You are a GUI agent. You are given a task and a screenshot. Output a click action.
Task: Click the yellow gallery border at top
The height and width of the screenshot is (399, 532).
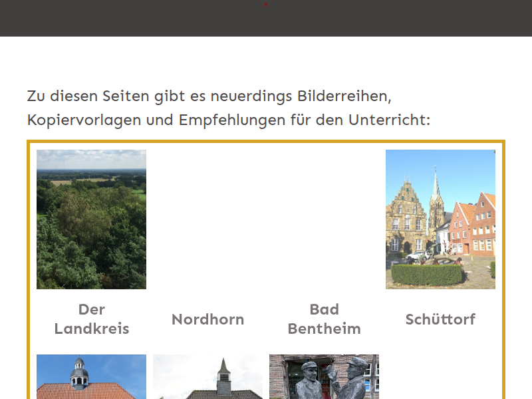click(266, 142)
